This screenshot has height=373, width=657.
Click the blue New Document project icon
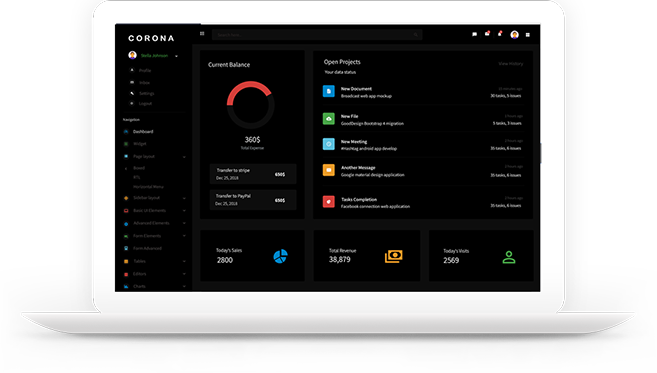(329, 91)
